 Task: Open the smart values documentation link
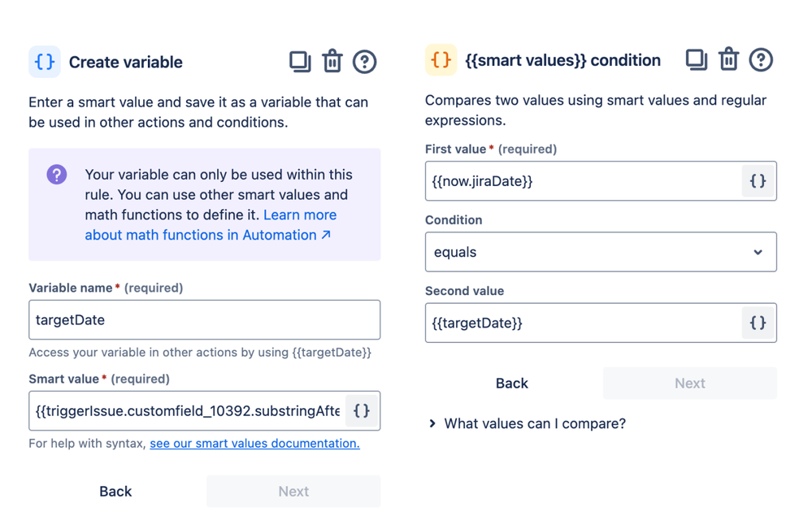(x=254, y=443)
